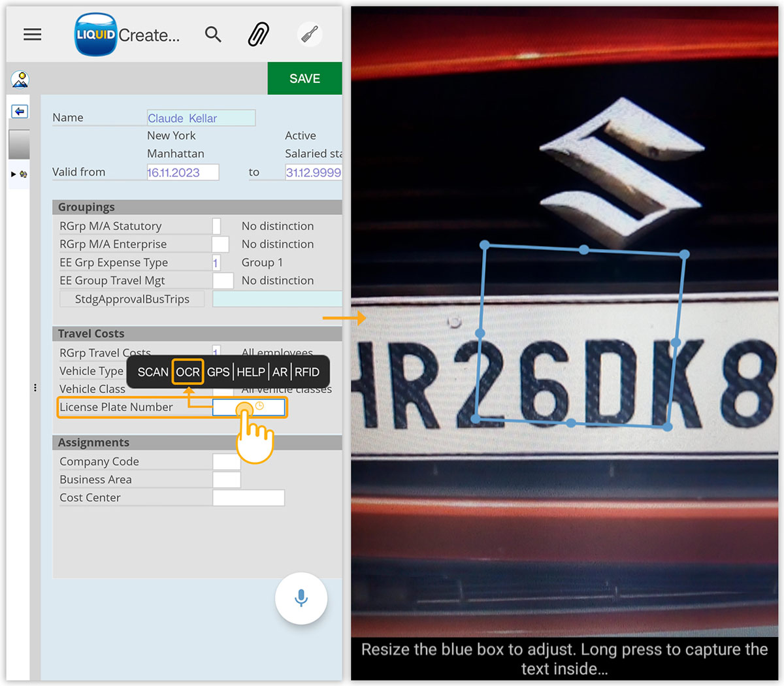Select OCR in the popup toolbar
This screenshot has width=784, height=686.
[x=188, y=372]
